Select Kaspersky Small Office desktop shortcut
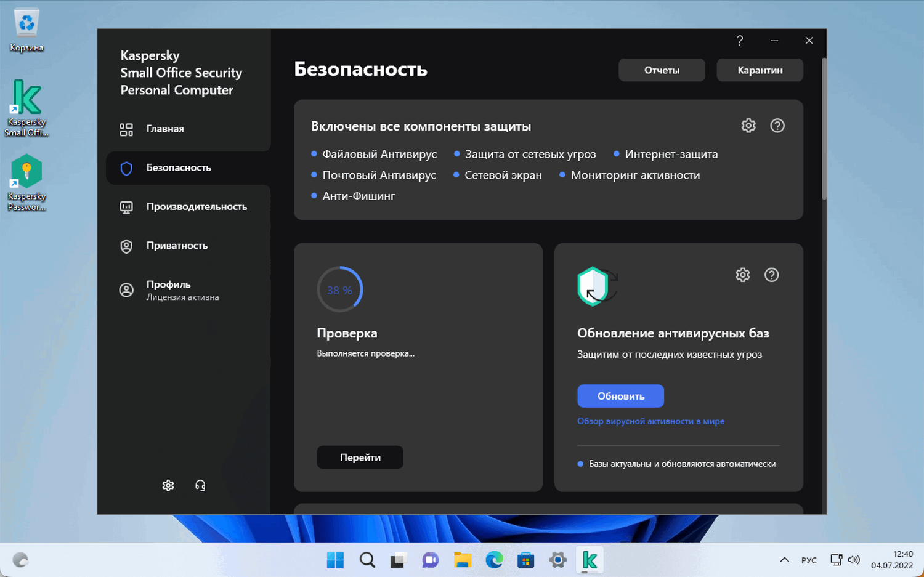 click(26, 108)
